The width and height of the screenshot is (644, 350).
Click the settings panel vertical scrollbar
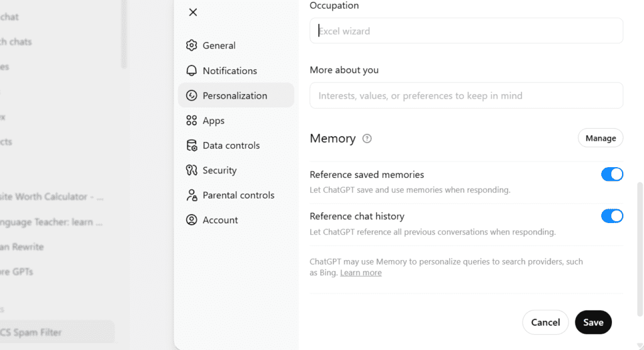(x=640, y=249)
